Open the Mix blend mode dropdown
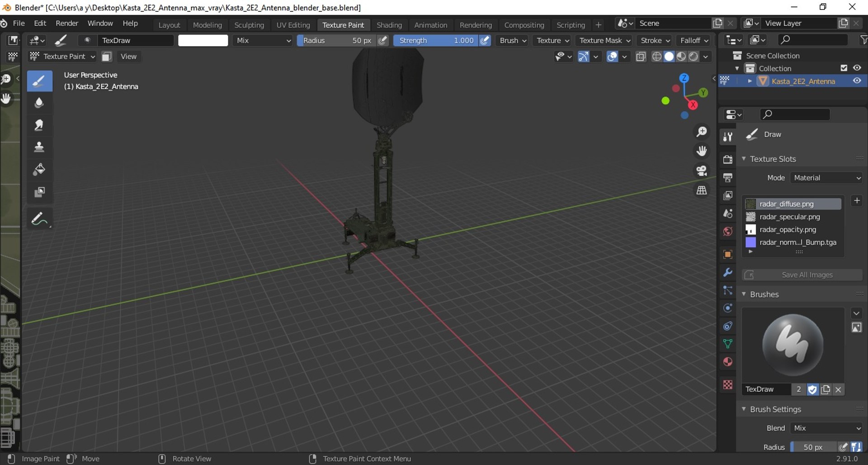Screen dimensions: 868x465 [263, 40]
